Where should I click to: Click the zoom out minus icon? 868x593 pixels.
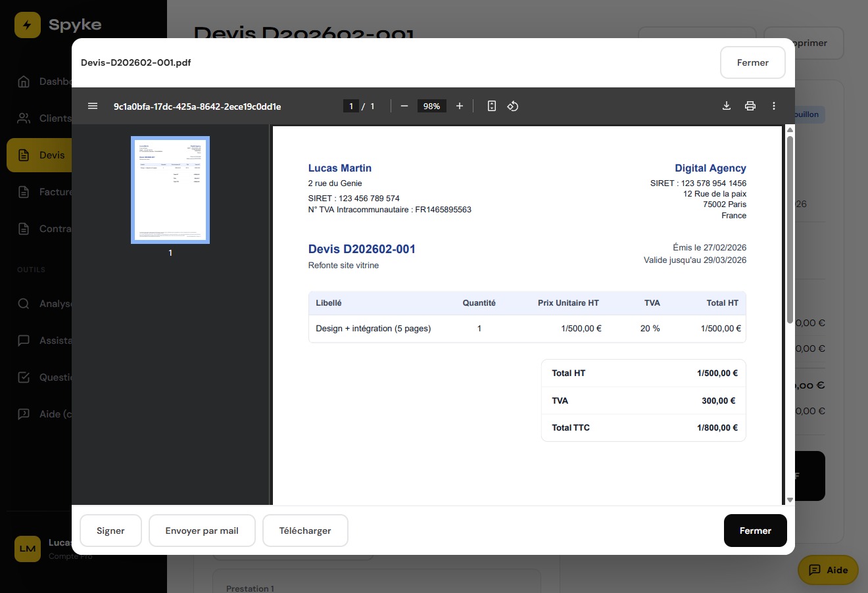pyautogui.click(x=404, y=106)
